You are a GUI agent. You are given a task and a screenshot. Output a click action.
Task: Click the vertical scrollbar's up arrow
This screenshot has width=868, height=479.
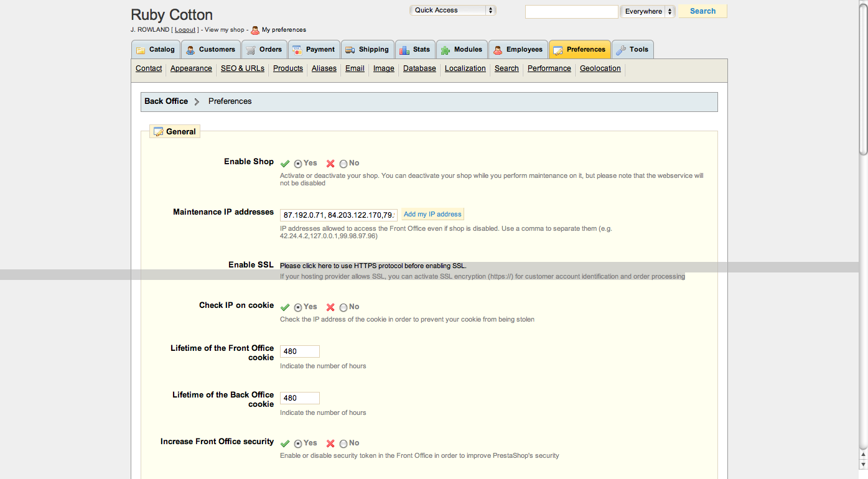coord(863,455)
